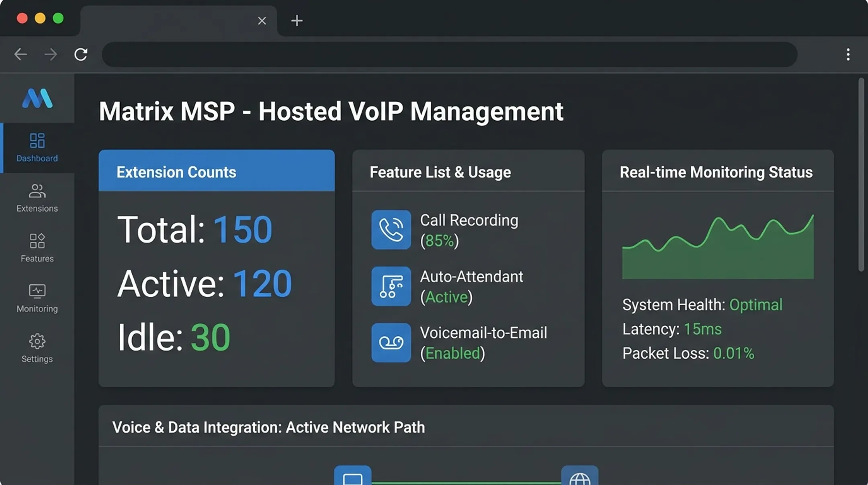Focus the browser address bar

pos(450,54)
